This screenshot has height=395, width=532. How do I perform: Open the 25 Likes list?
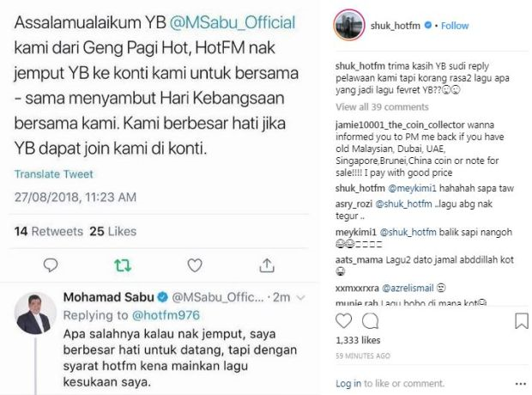pyautogui.click(x=113, y=231)
